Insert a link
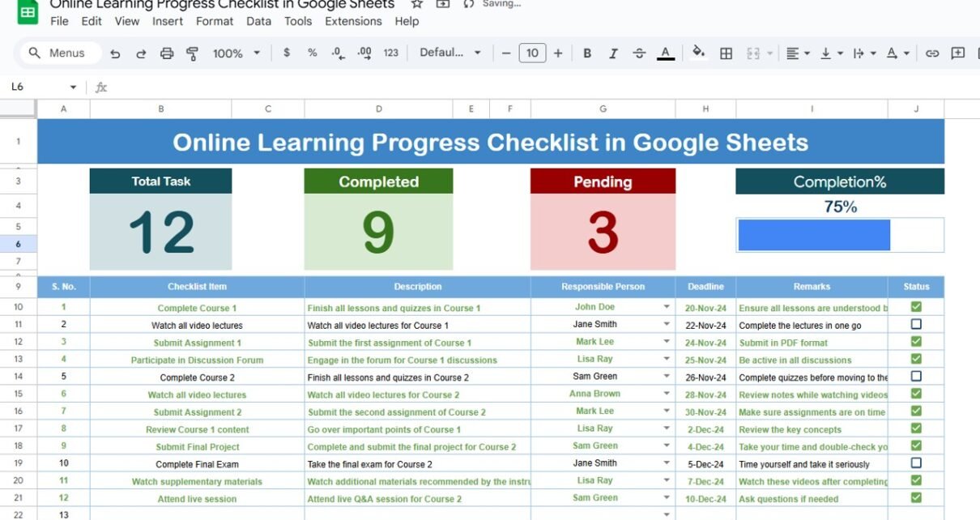This screenshot has width=980, height=520. coord(932,53)
